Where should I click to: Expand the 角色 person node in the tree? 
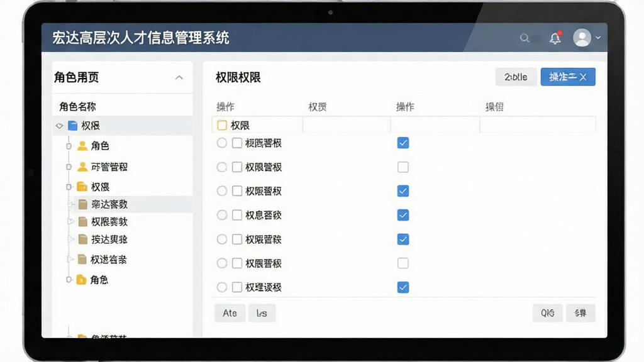point(69,146)
